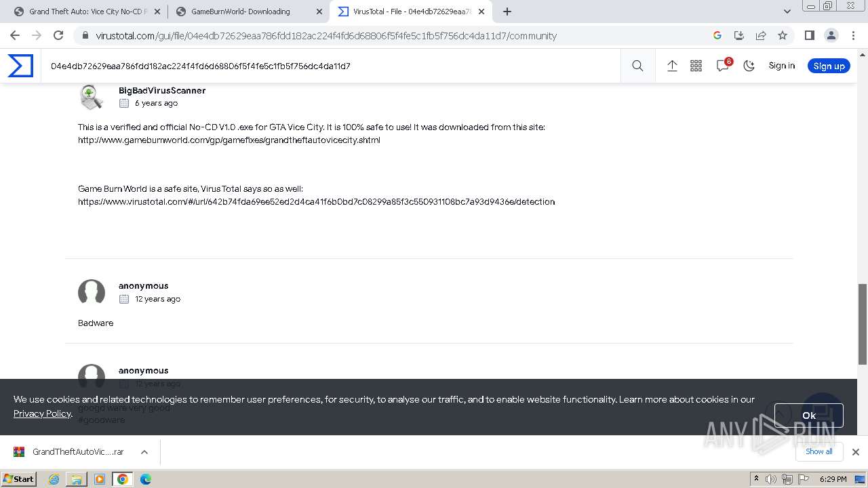
Task: Open a new browser tab
Action: pos(507,12)
